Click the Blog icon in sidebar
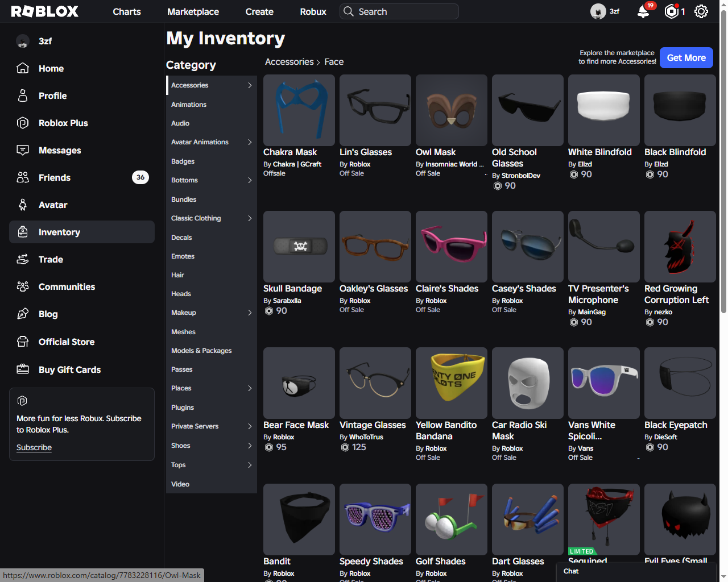This screenshot has width=728, height=582. (23, 314)
